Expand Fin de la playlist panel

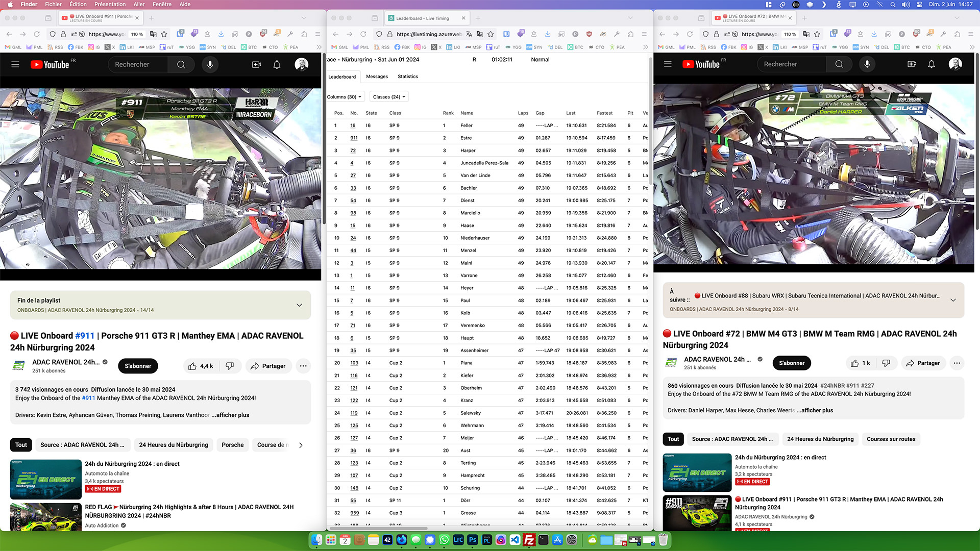[299, 305]
